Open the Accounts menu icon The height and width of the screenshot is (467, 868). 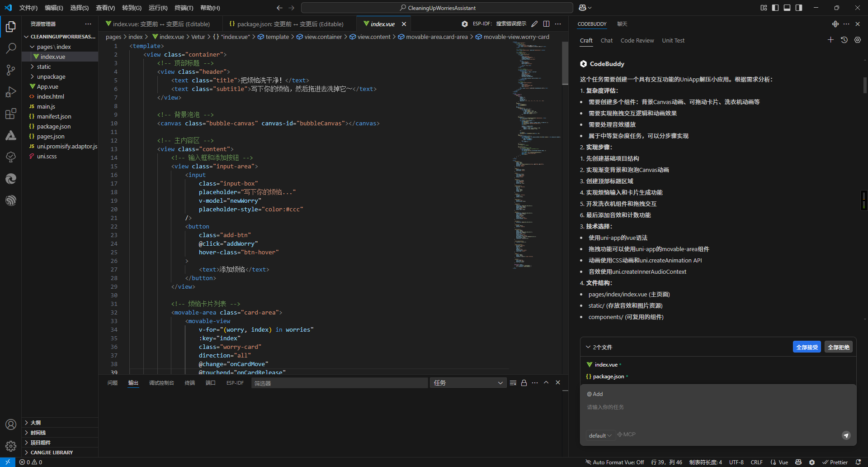11,424
